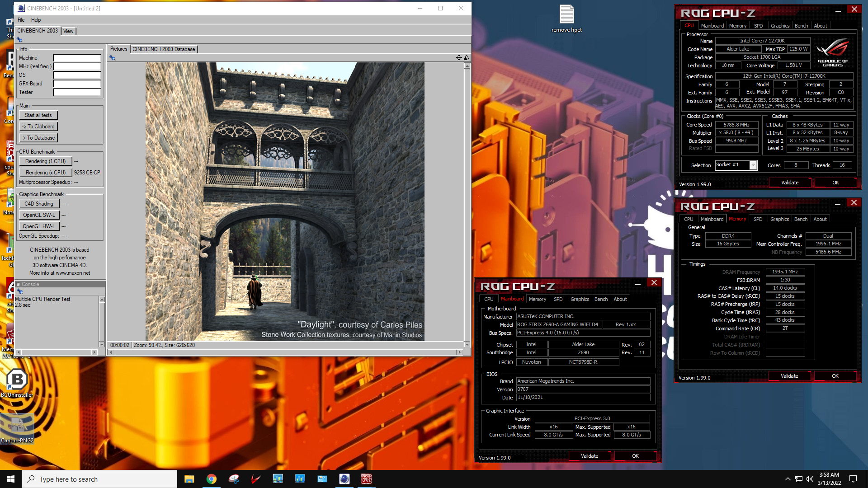
Task: Click the zoom triangle icon above the picture
Action: [467, 57]
